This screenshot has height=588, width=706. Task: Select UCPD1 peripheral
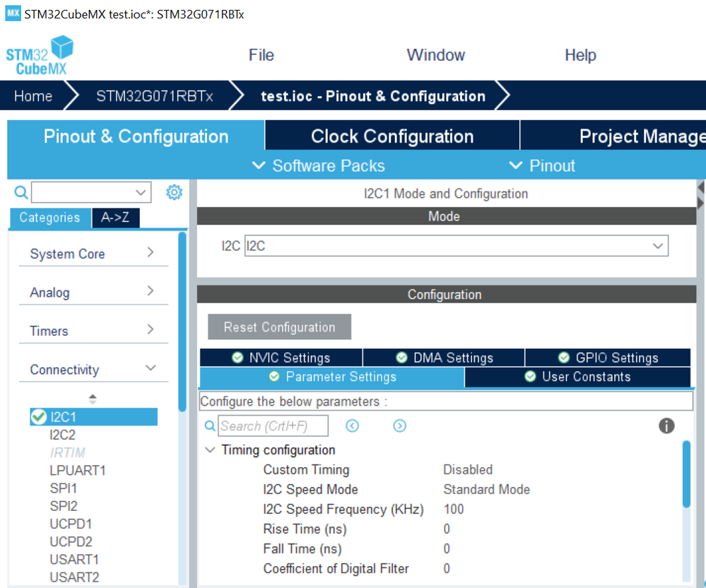[71, 524]
